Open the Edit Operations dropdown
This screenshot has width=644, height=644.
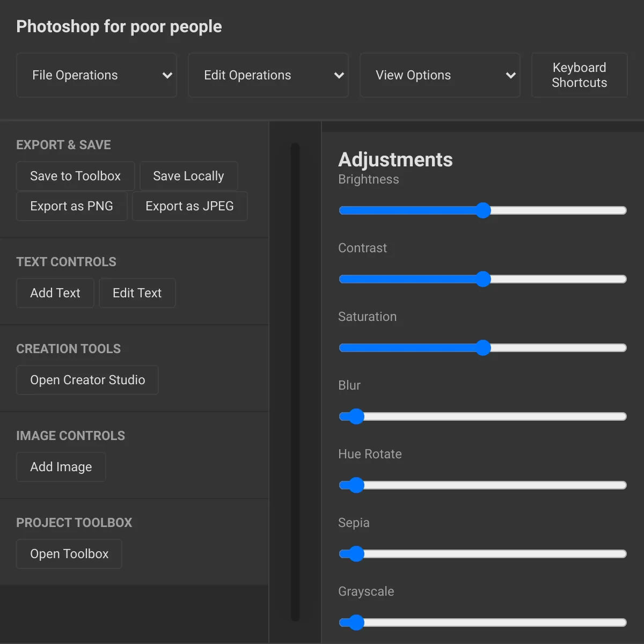pyautogui.click(x=268, y=75)
